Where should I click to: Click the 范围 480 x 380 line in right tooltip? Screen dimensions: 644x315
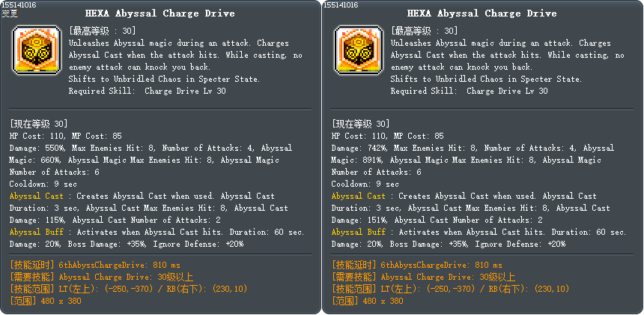(x=367, y=301)
